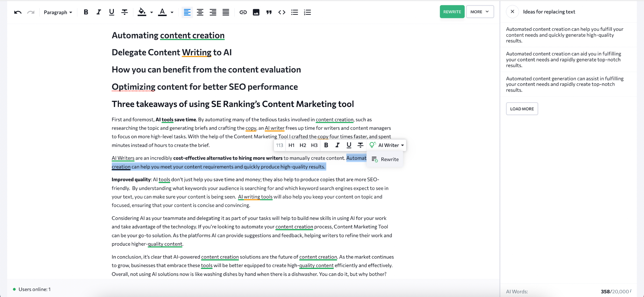Click the LOAD MORE button

522,109
